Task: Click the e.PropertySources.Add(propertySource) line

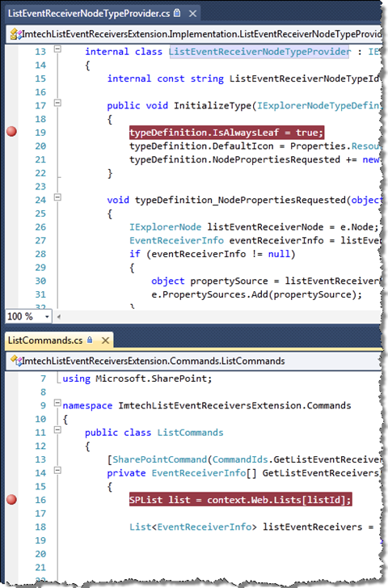Action: [x=257, y=294]
